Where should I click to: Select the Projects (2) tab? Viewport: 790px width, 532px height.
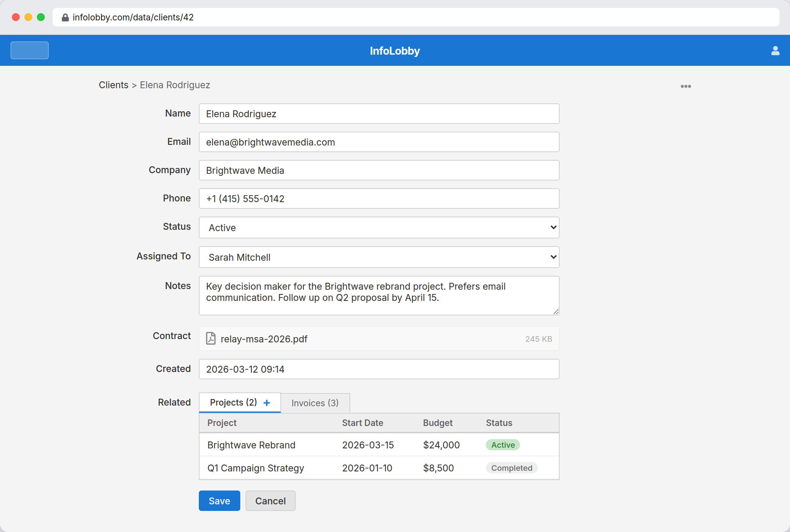233,402
